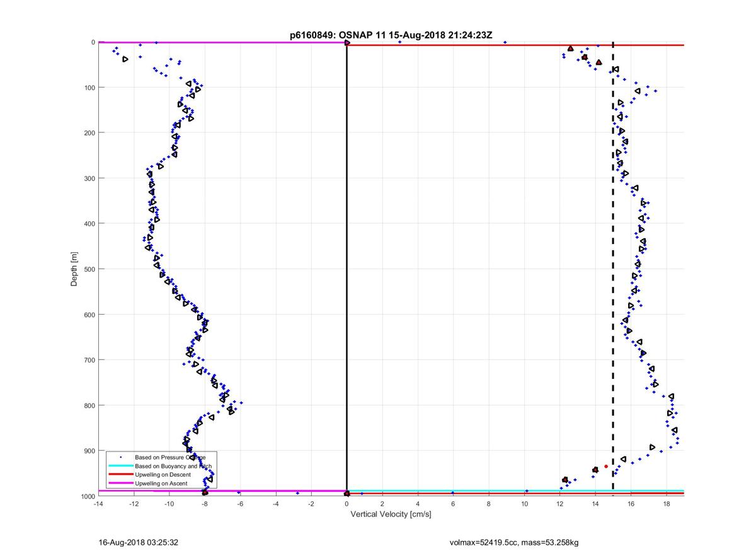Screen dimensions: 756x558
Task: Click velocity axis tick label "8"
Action: 490,504
